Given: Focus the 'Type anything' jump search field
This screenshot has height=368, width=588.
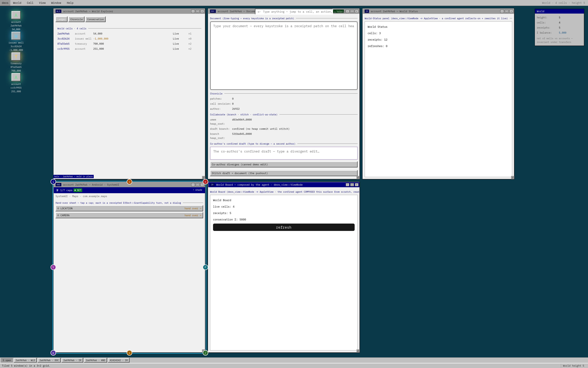Looking at the screenshot, I should click(x=294, y=12).
